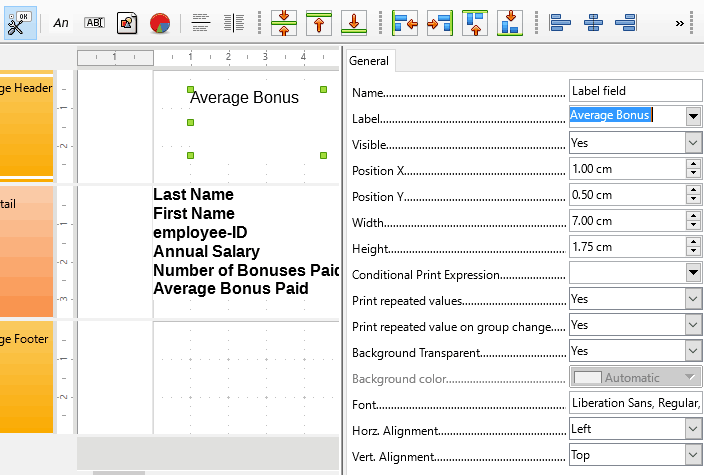Screen dimensions: 704x475
Task: Insert an image control from toolbar
Action: pos(127,23)
